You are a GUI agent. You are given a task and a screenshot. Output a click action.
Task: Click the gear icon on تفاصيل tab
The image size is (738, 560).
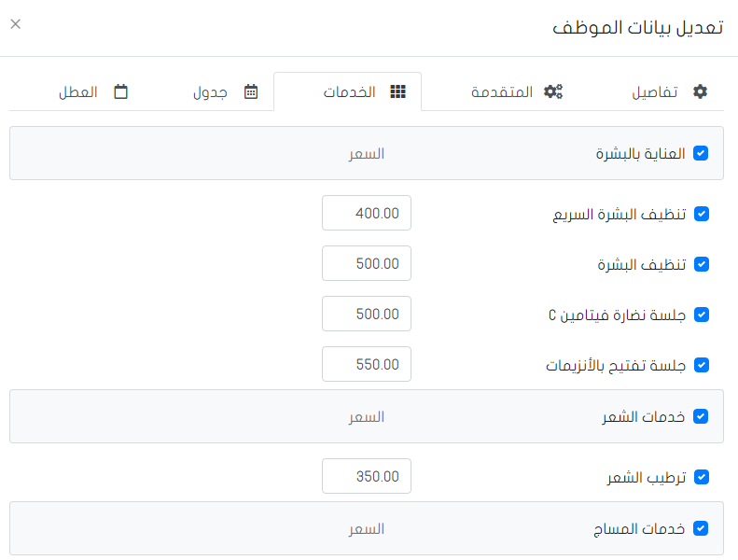[x=701, y=91]
